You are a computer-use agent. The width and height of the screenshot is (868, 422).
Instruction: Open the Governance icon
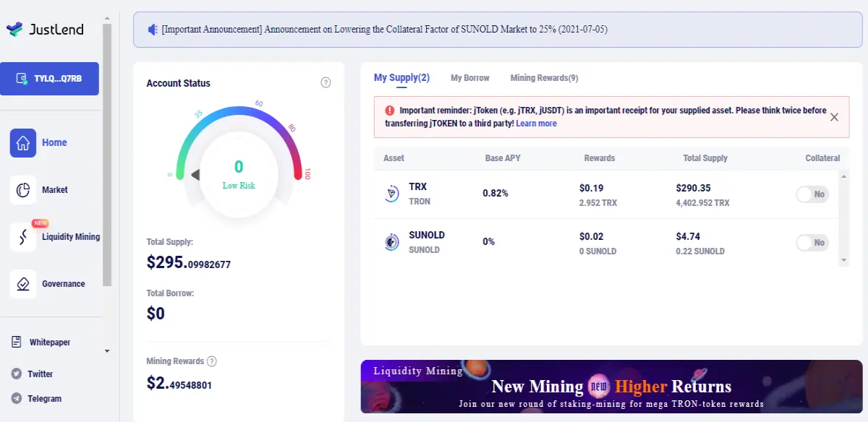23,284
